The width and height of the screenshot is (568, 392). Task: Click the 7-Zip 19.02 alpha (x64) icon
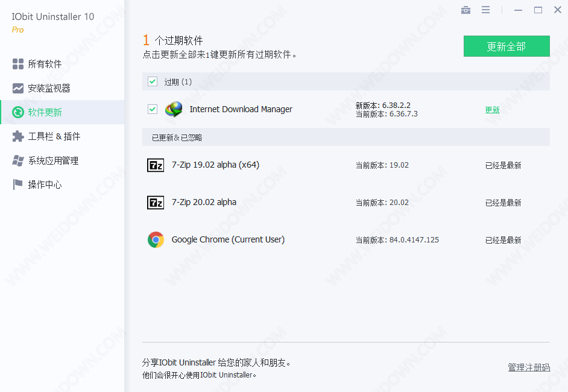[156, 165]
